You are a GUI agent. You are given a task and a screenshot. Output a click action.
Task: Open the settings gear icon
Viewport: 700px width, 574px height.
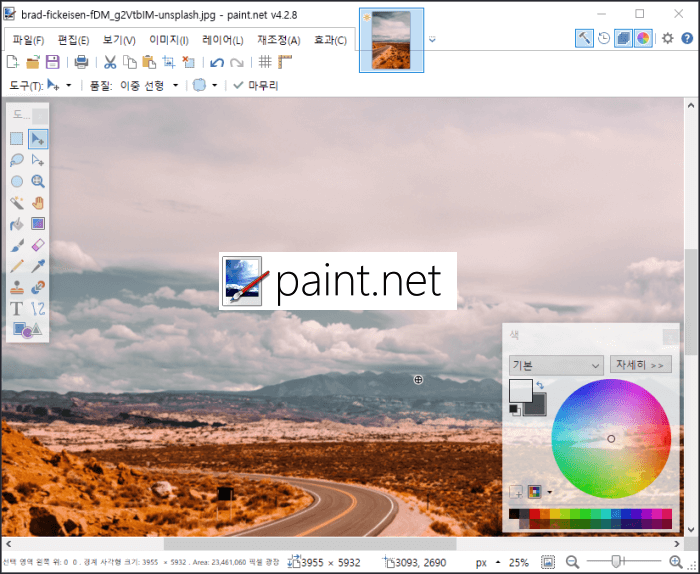point(667,38)
